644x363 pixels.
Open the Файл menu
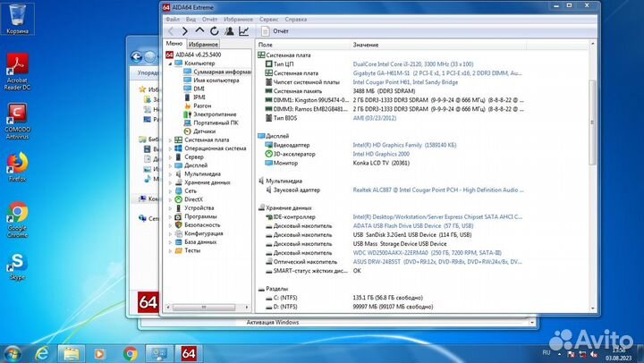point(173,20)
